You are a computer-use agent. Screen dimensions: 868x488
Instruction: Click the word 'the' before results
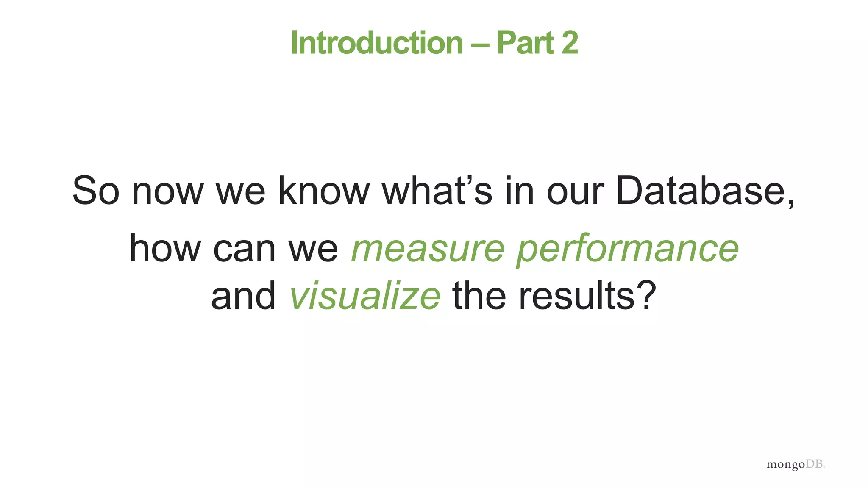(479, 296)
